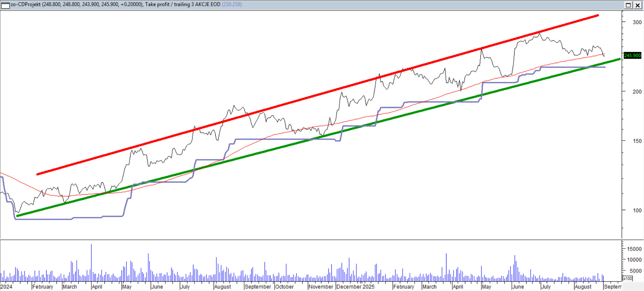Click the 200 level on price axis

click(x=637, y=92)
